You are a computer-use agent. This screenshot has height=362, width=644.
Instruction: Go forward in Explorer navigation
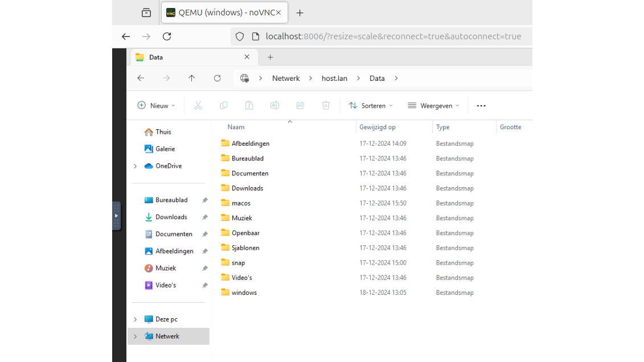pyautogui.click(x=166, y=78)
